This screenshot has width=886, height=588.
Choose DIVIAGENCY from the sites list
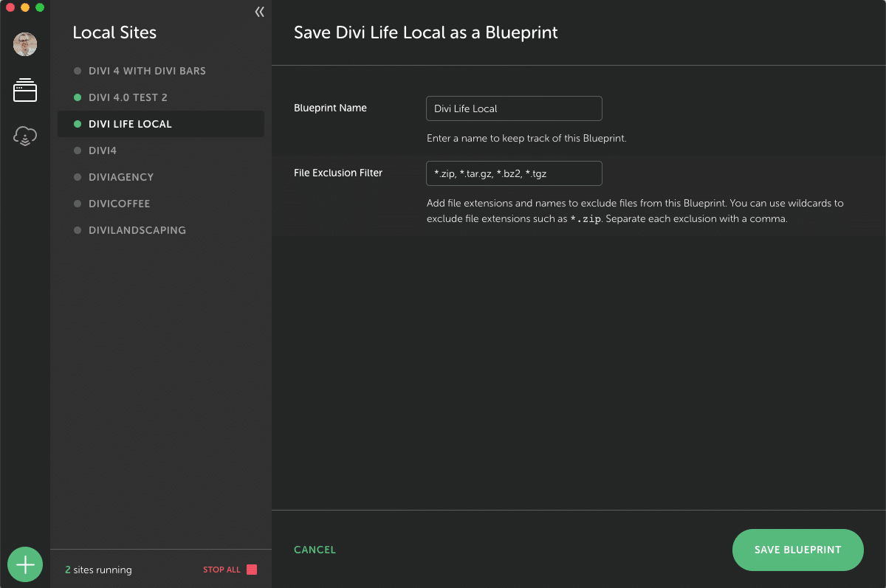coord(121,177)
